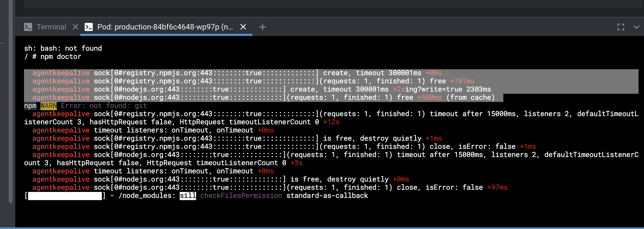This screenshot has height=229, width=644.
Task: Click the yellow WARN label
Action: pos(49,106)
